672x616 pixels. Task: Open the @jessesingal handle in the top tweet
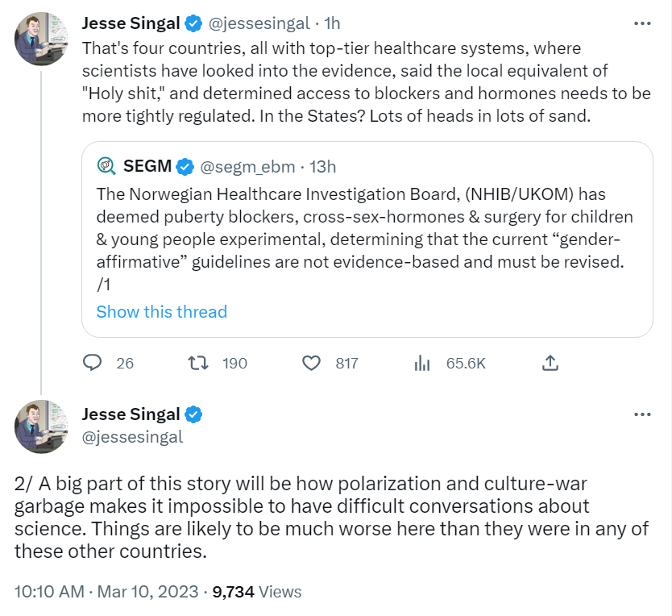tap(259, 23)
